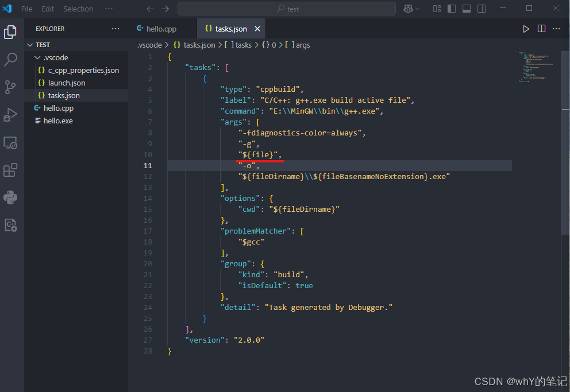Click the isDefault true value
The height and width of the screenshot is (392, 570).
[304, 286]
